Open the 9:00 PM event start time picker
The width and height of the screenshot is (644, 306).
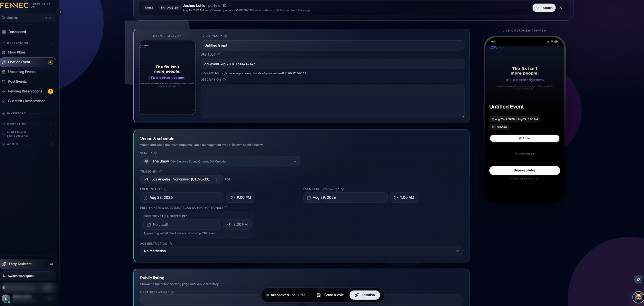[x=241, y=198]
